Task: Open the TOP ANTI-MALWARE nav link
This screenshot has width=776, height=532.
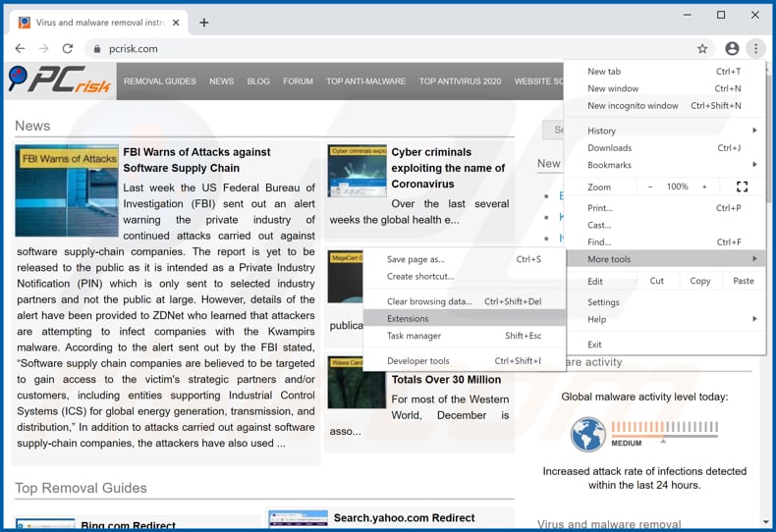Action: pyautogui.click(x=365, y=81)
